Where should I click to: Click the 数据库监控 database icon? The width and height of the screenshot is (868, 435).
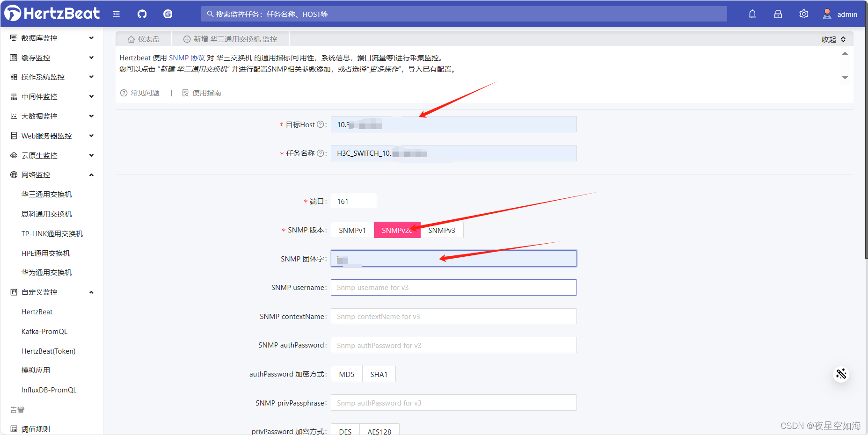14,38
